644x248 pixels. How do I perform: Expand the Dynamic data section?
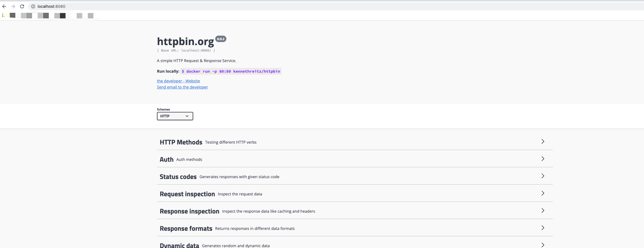pyautogui.click(x=355, y=244)
